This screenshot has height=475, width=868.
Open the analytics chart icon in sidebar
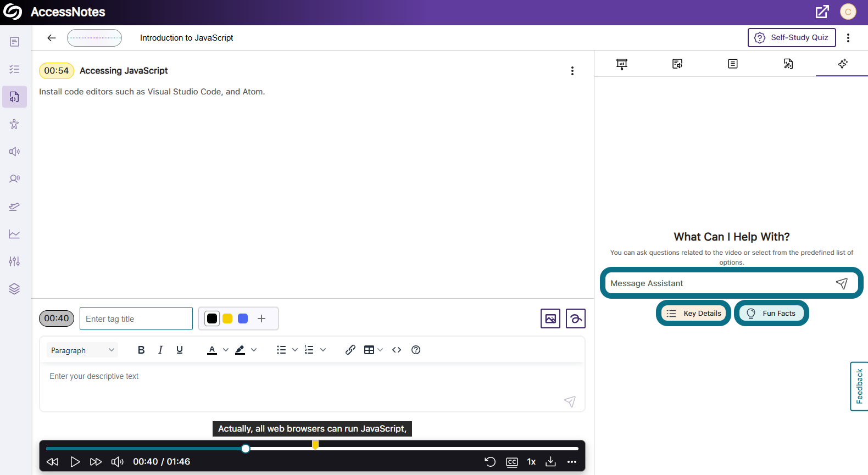14,234
